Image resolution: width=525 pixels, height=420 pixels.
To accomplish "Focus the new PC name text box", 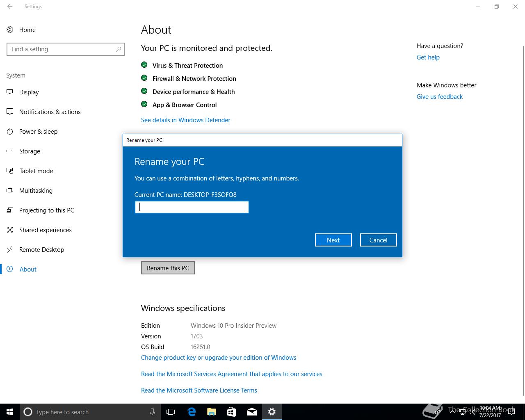I will click(192, 207).
